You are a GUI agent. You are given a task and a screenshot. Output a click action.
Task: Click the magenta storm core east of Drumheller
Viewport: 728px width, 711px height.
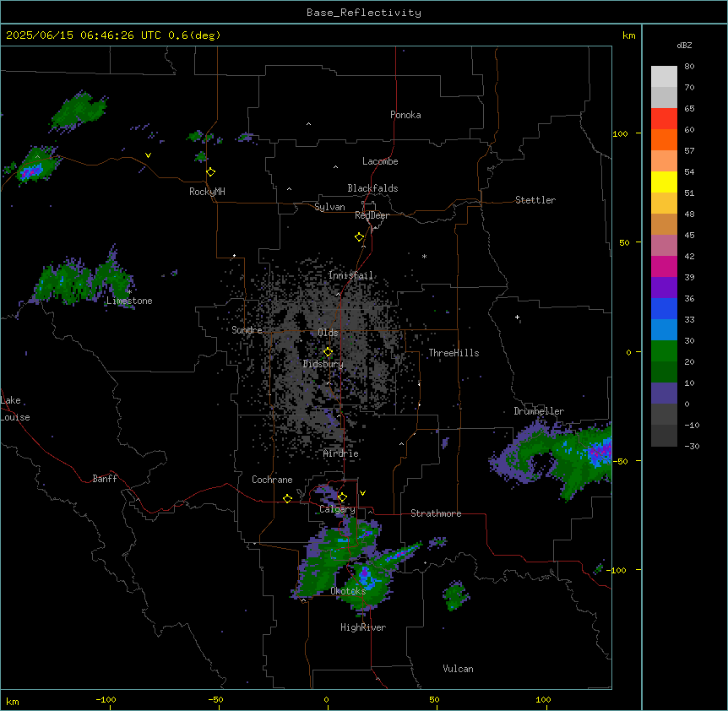point(600,452)
